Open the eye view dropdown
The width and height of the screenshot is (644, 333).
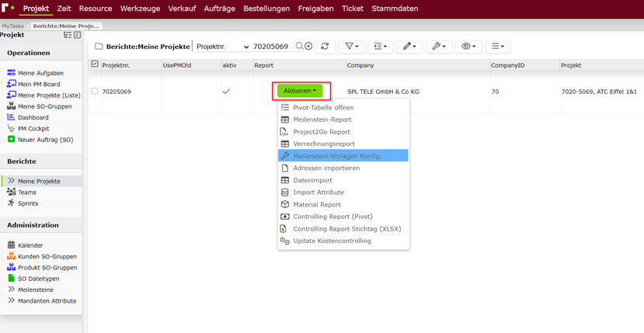[x=468, y=47]
